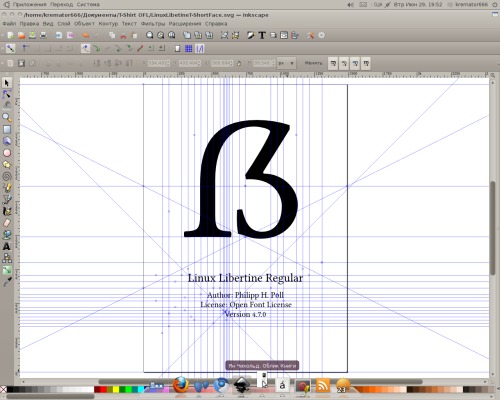Launch Firefox from the dock
The width and height of the screenshot is (500, 400).
[181, 385]
